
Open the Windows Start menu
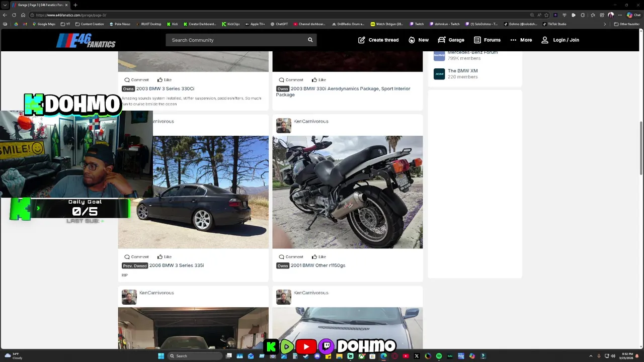click(161, 356)
